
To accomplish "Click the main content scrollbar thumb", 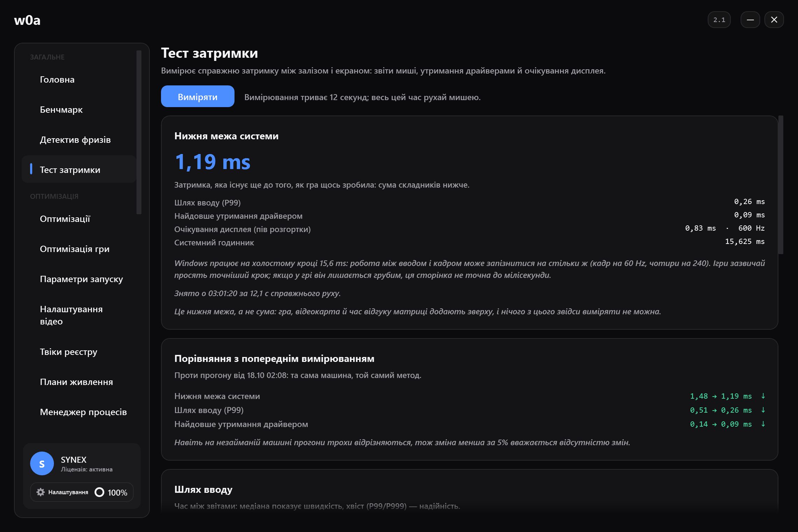I will point(780,185).
